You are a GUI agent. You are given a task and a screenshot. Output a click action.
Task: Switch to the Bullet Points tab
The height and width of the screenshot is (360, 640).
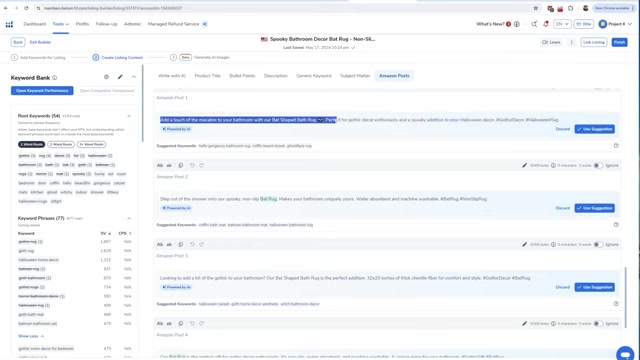pos(242,76)
